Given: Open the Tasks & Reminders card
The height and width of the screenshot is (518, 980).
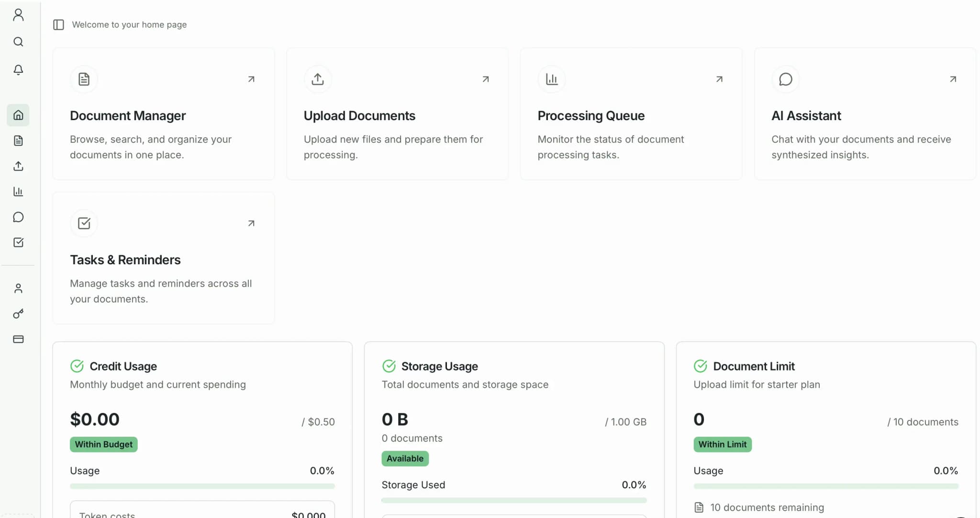Looking at the screenshot, I should point(163,258).
